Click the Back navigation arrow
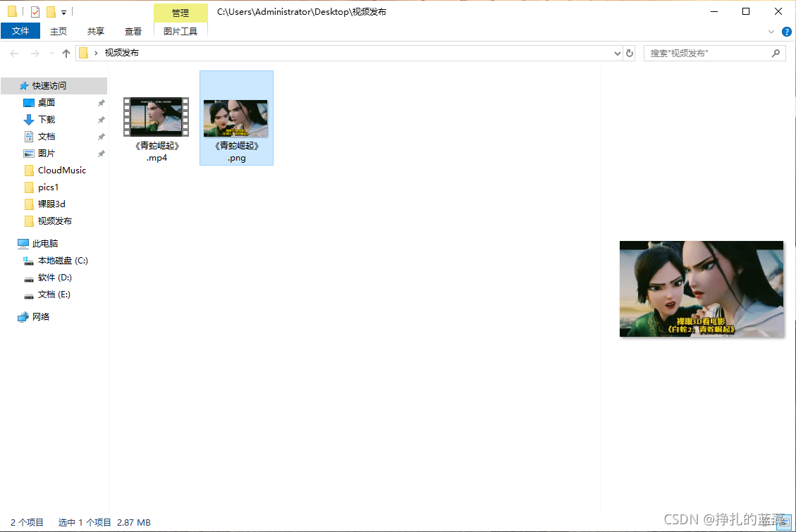Image resolution: width=796 pixels, height=532 pixels. point(14,54)
